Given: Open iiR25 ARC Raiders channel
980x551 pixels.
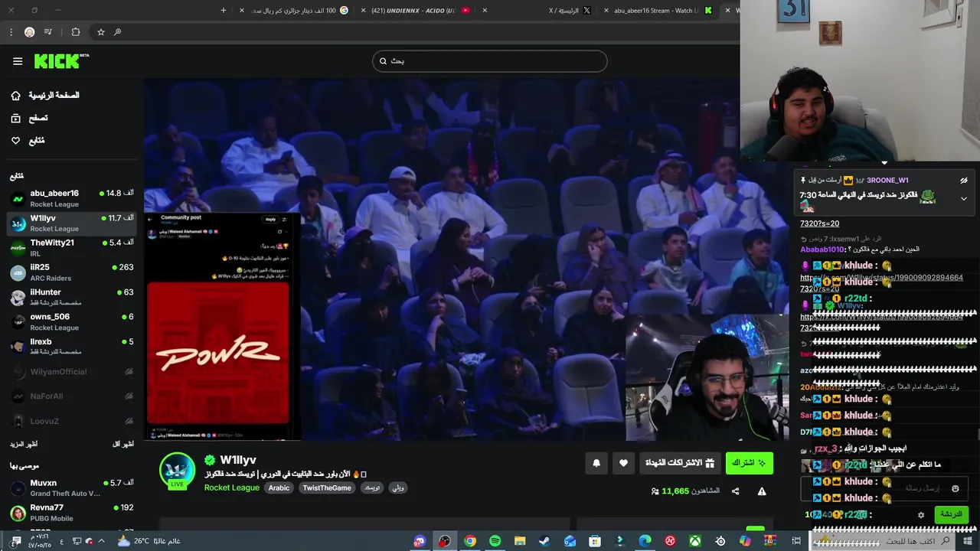Looking at the screenshot, I should point(72,272).
